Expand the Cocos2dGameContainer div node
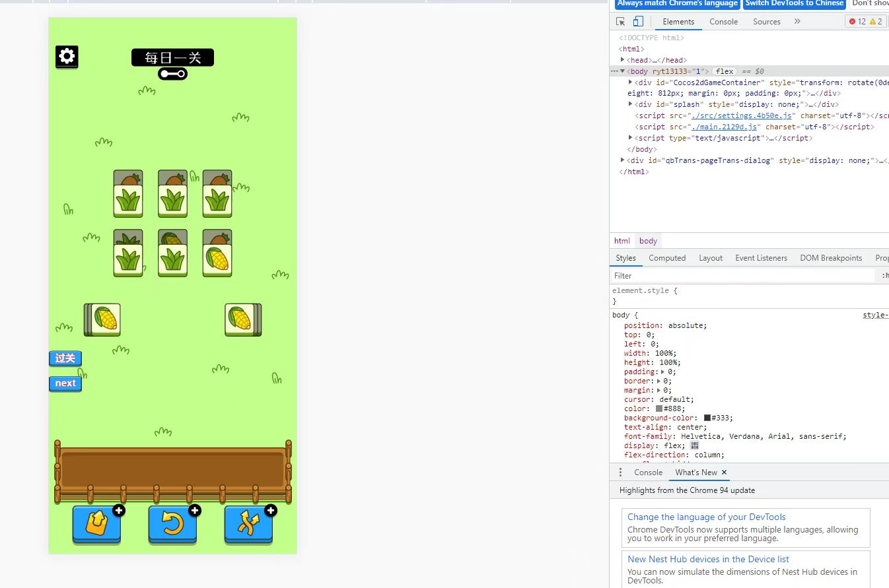 (631, 82)
